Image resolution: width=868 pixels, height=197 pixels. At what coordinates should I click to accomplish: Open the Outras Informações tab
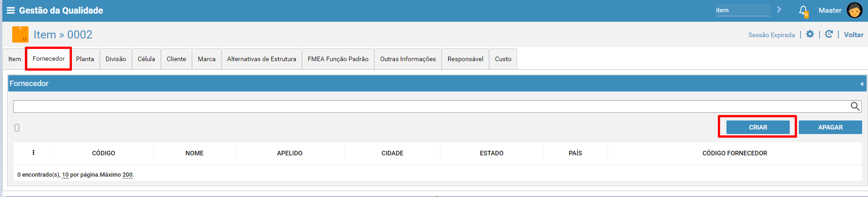coord(408,59)
